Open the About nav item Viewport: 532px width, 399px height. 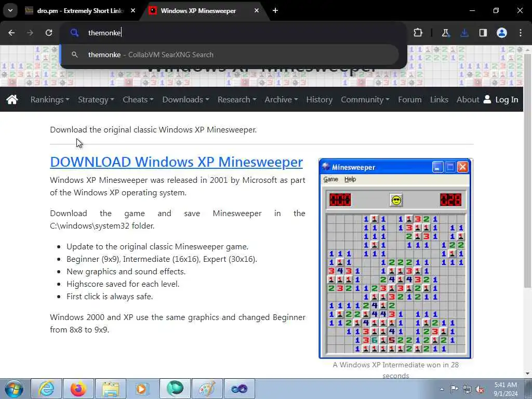click(x=468, y=99)
